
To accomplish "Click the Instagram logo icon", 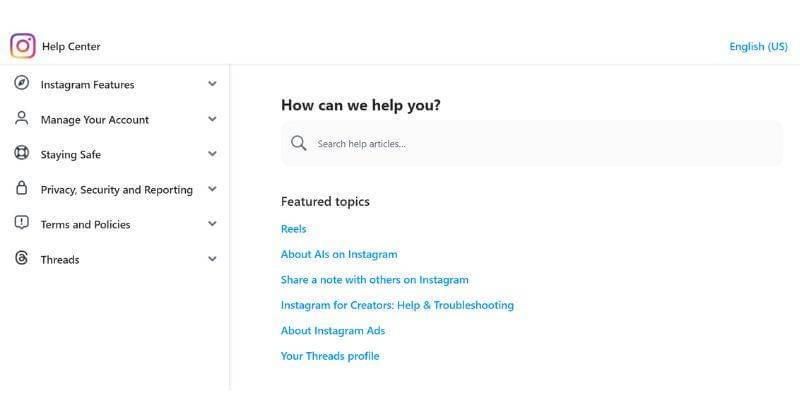I will tap(22, 46).
